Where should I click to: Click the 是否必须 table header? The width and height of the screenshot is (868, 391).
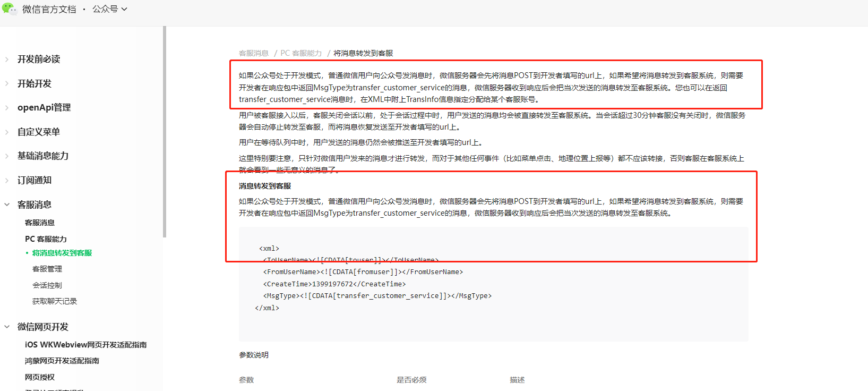(x=411, y=380)
